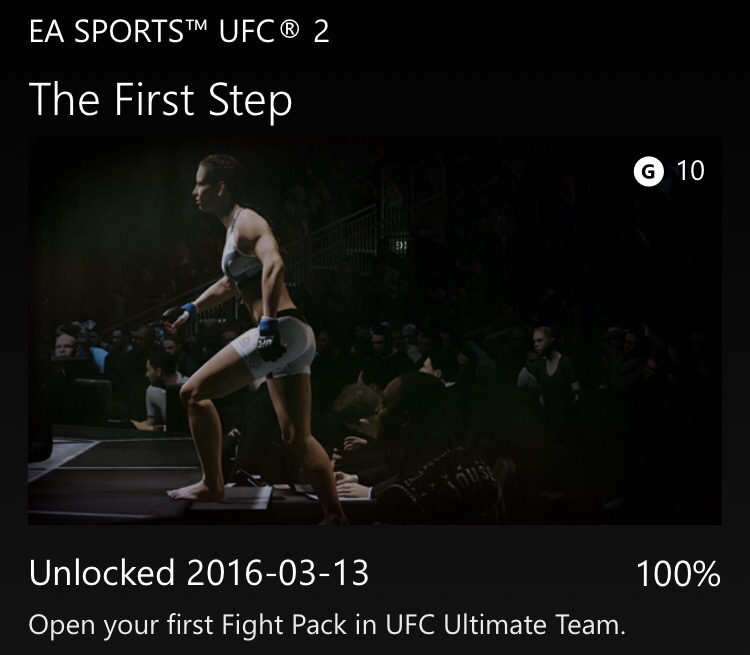Viewport: 750px width, 655px height.
Task: Click the achievement description starting with Open
Action: pos(327,625)
